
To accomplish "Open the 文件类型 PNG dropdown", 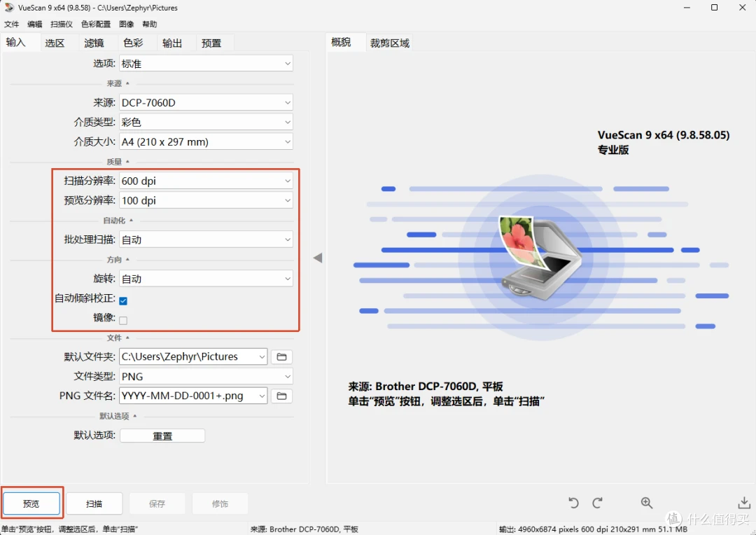I will click(x=206, y=376).
